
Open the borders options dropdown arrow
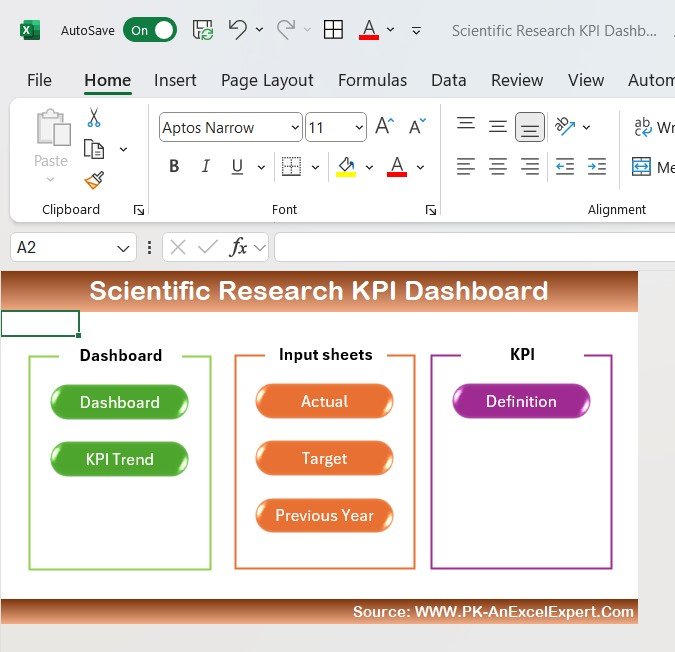(315, 167)
